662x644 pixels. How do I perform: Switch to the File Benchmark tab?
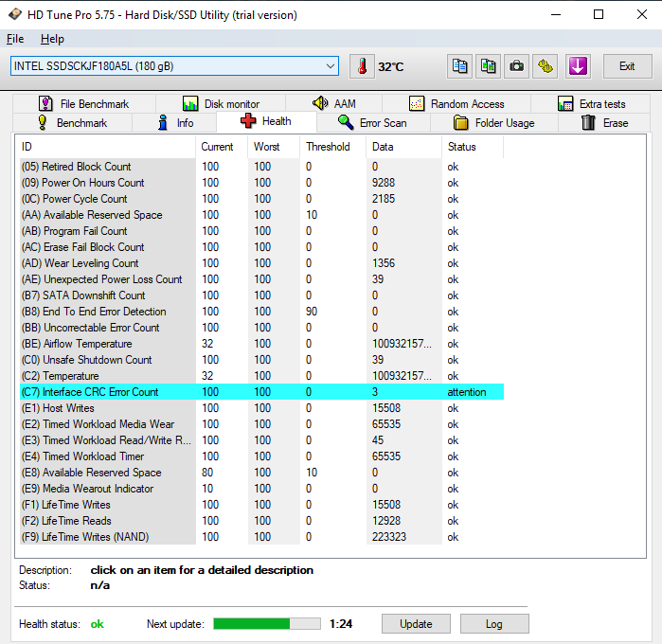coord(84,103)
